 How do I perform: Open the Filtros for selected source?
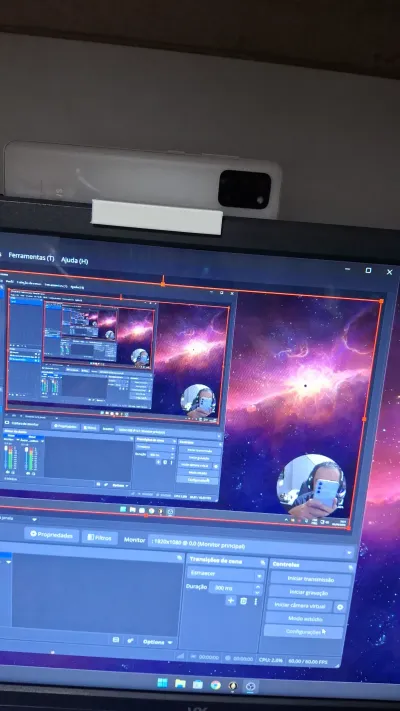pos(100,537)
